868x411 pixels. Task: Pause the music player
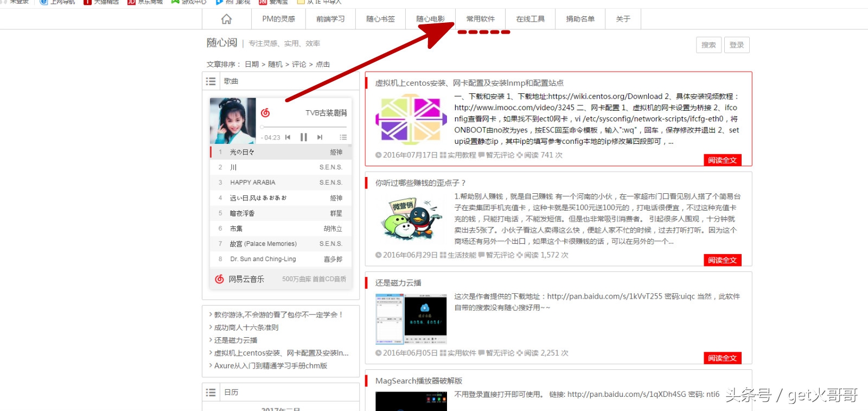[x=304, y=137]
